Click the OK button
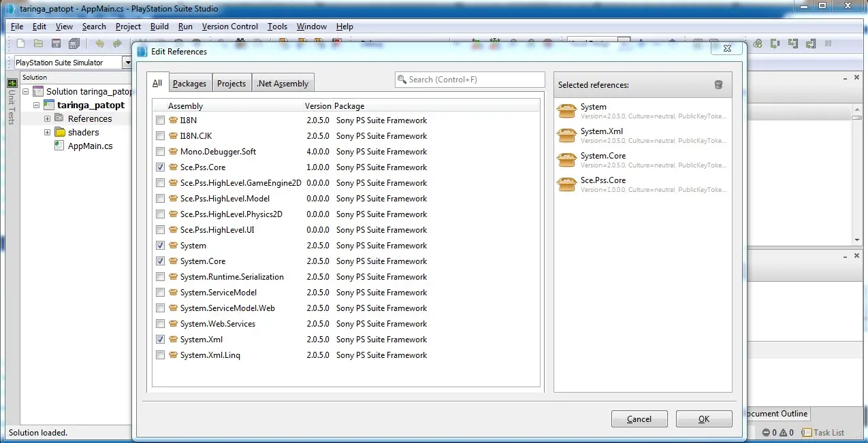Viewport: 868px width, 443px height. [x=704, y=419]
